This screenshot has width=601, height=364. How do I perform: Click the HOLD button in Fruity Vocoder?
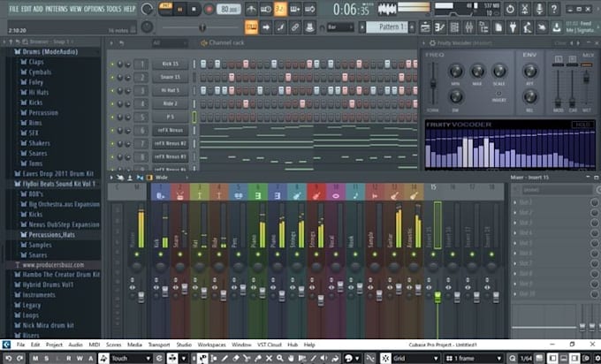coord(582,125)
